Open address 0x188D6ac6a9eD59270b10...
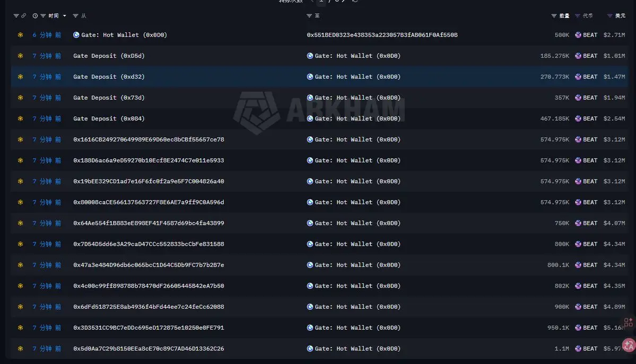Image resolution: width=636 pixels, height=364 pixels. [149, 161]
